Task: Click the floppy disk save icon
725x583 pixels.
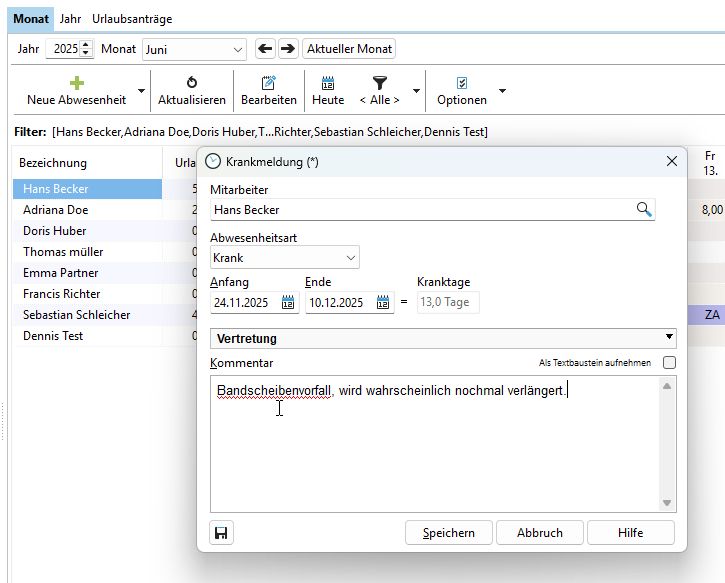Action: click(222, 533)
